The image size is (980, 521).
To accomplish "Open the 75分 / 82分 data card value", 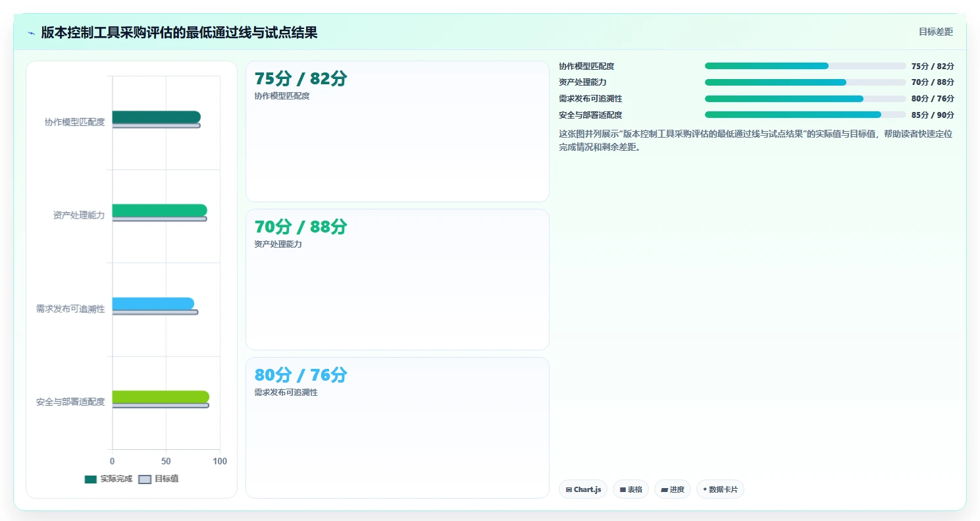I will click(x=301, y=79).
